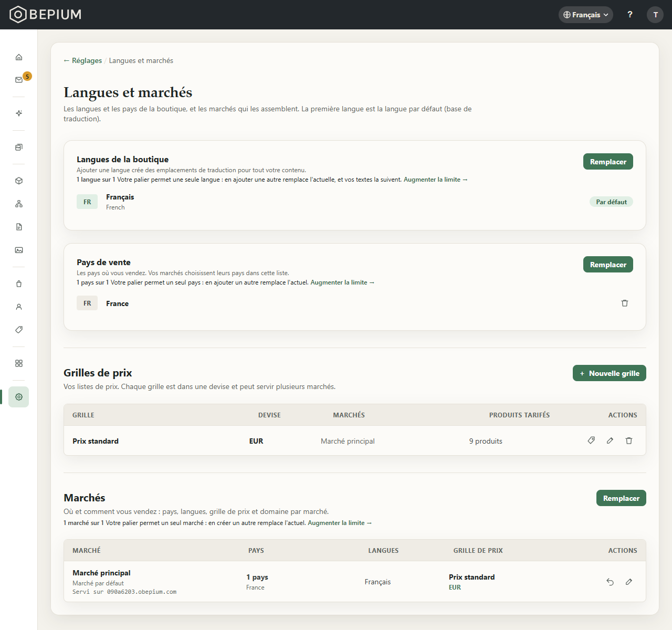Edit the Prix standard grid pencil icon
The height and width of the screenshot is (630, 672).
[610, 440]
